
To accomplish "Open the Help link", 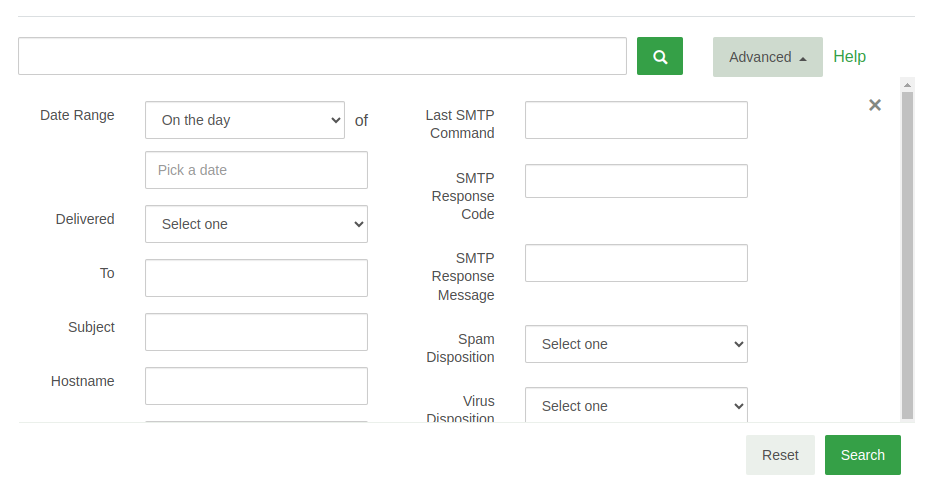I will click(849, 57).
